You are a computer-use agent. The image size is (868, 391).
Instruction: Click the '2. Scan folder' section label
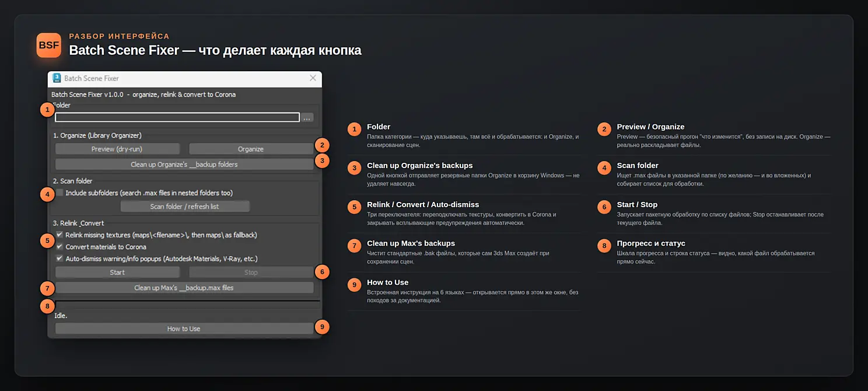tap(73, 181)
